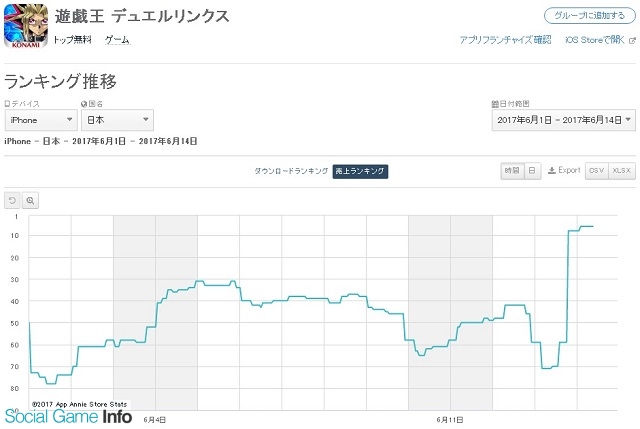Image resolution: width=640 pixels, height=429 pixels.
Task: Switch to ダウンロードランキング tab
Action: point(291,171)
